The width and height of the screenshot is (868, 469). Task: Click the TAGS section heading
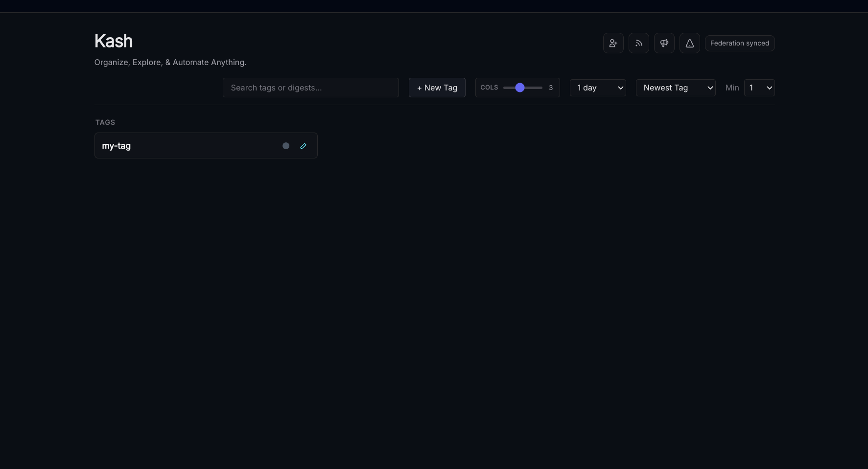[x=105, y=122]
